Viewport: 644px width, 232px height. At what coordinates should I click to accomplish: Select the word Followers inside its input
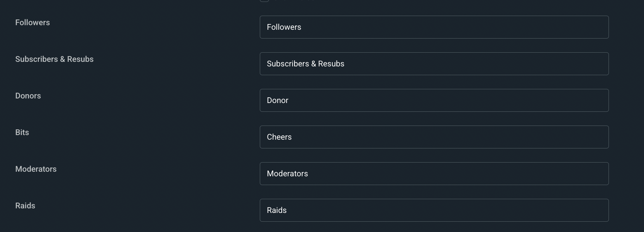click(x=284, y=27)
